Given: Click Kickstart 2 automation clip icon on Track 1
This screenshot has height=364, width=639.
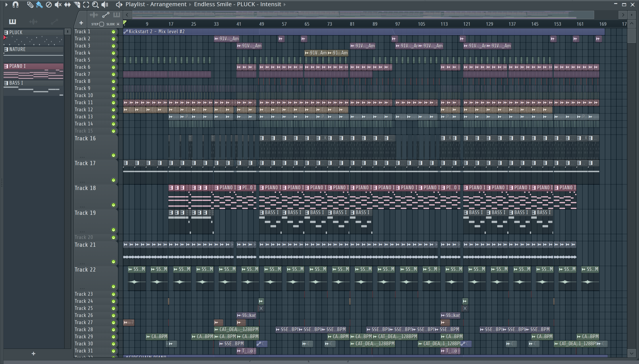Looking at the screenshot, I should (x=126, y=32).
